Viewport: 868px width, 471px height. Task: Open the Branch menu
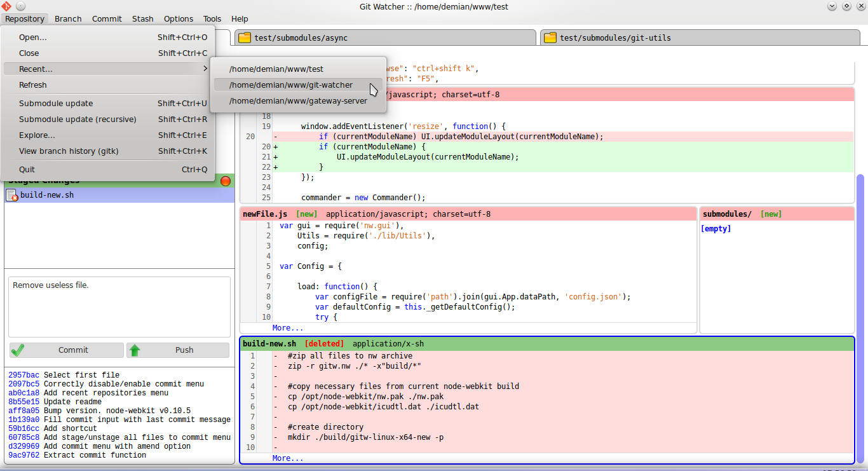point(68,18)
